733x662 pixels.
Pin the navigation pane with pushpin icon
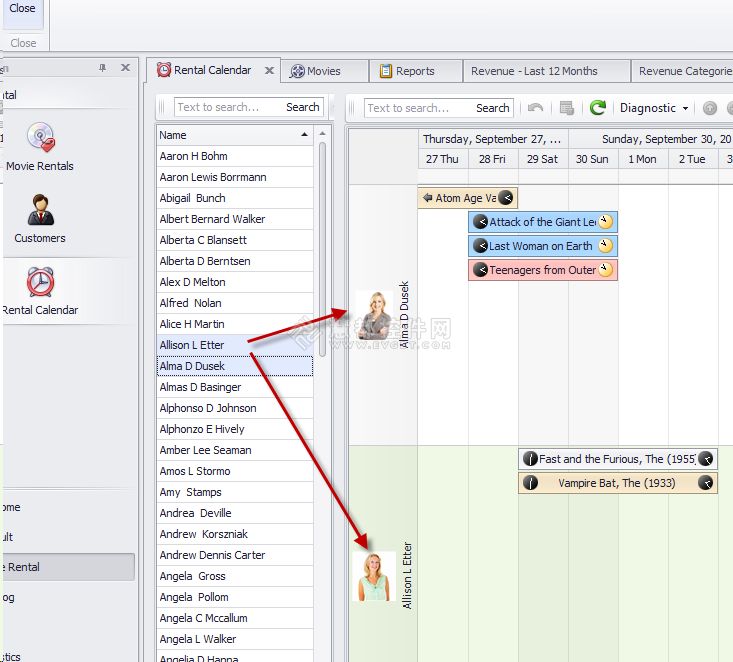click(x=102, y=68)
